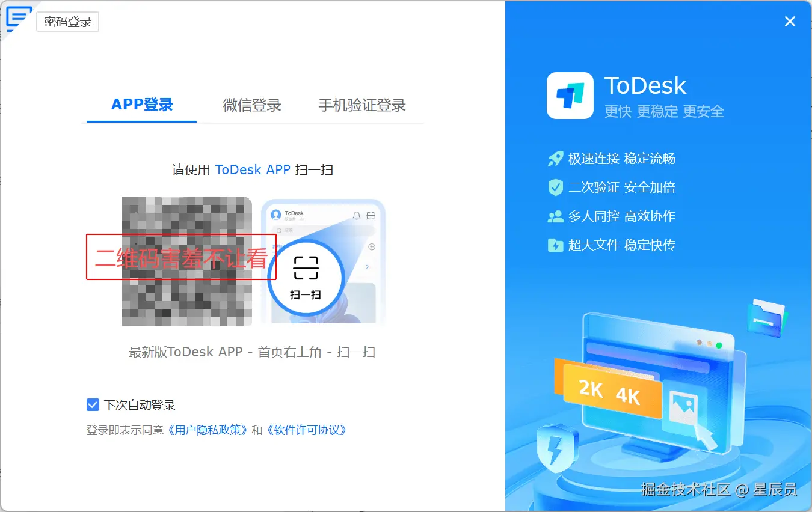Click the ToDesk logo icon
This screenshot has width=812, height=512.
570,96
